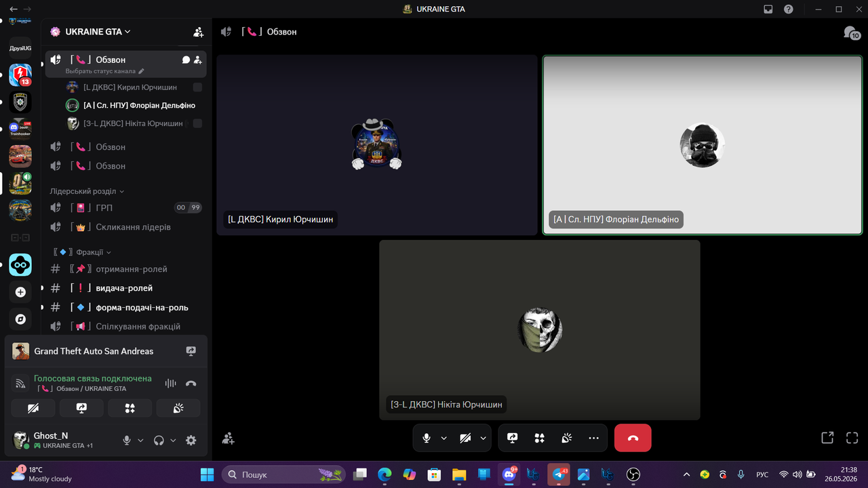This screenshot has width=868, height=488.
Task: Open the soundboard in the call controls
Action: 566,438
